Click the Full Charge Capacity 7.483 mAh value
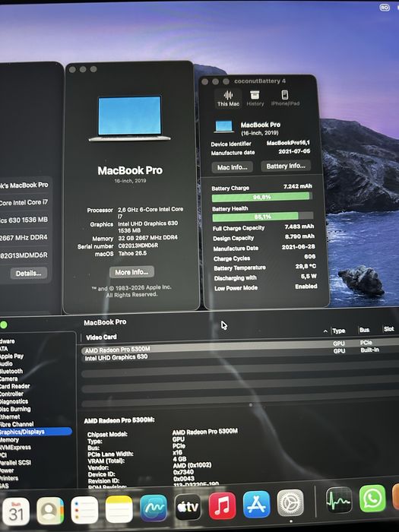 [x=299, y=226]
